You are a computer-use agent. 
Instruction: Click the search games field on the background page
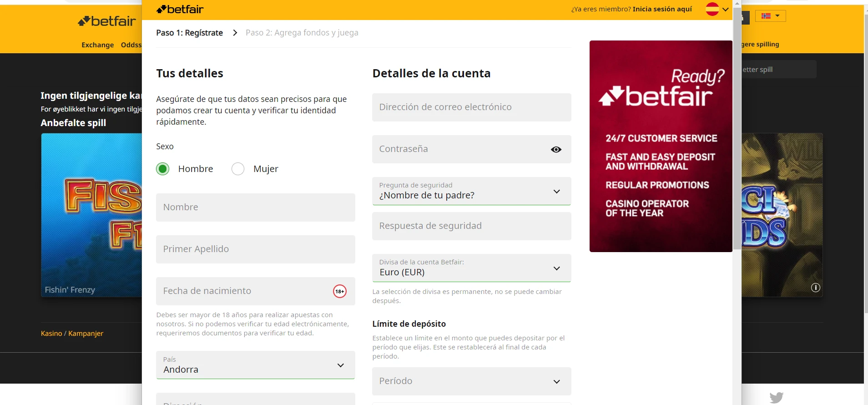[779, 69]
